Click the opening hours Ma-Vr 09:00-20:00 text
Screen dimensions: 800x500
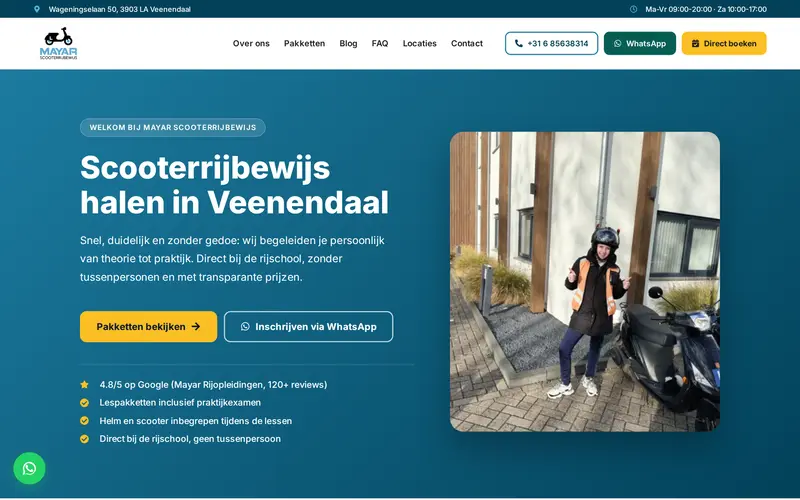pos(706,9)
